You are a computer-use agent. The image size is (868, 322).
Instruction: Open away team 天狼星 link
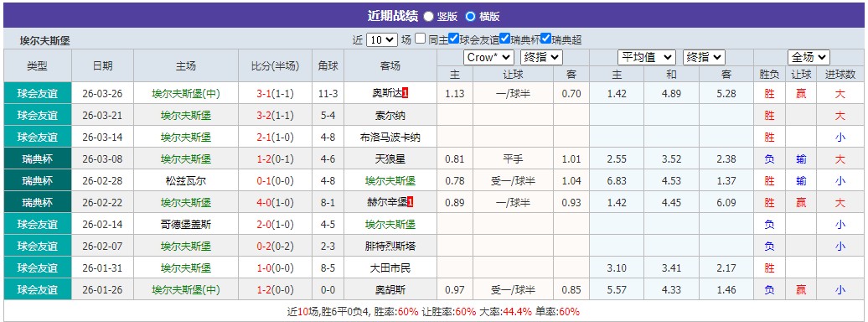390,159
